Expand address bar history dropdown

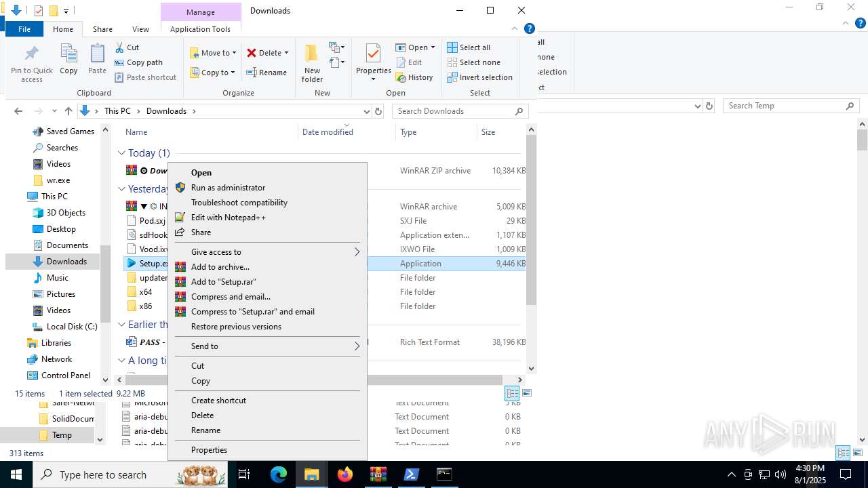coord(367,111)
